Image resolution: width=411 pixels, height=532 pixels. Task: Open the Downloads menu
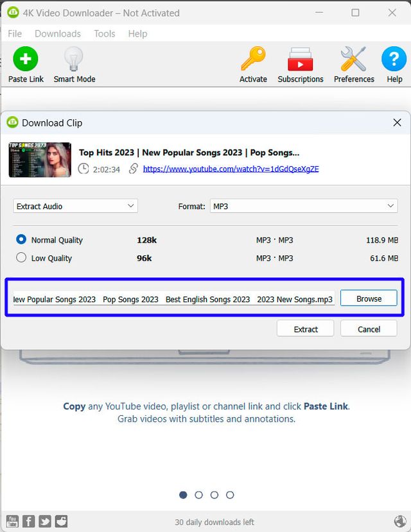[58, 33]
